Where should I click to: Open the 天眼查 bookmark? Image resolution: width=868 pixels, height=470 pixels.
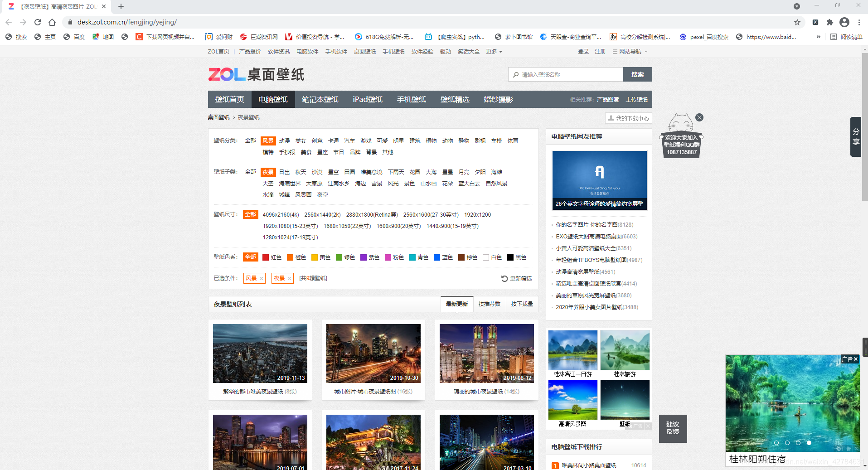(x=571, y=37)
